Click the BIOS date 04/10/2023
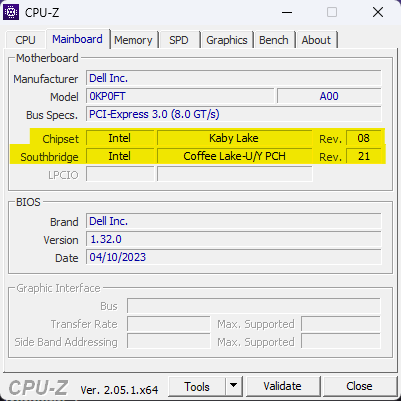 (234, 257)
